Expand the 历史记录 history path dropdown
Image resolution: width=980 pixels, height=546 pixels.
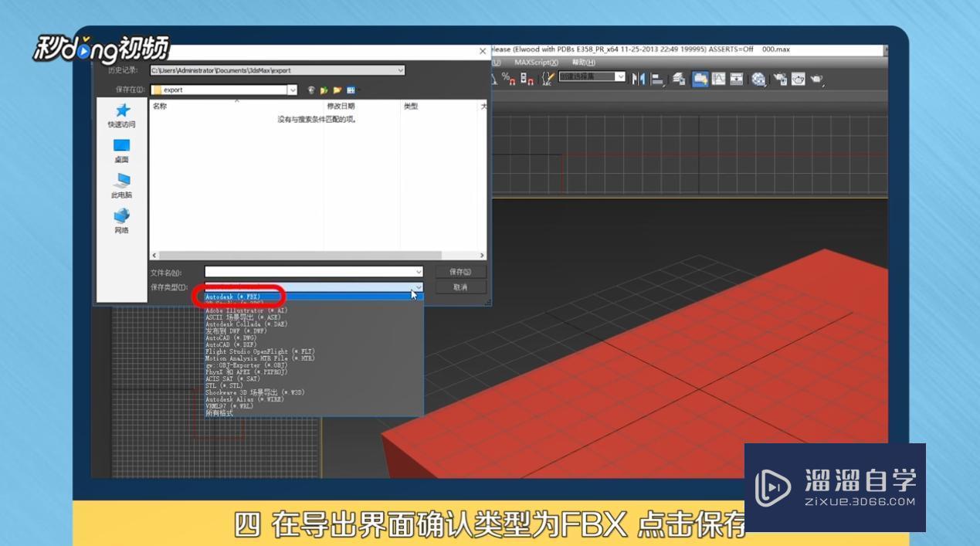(400, 70)
